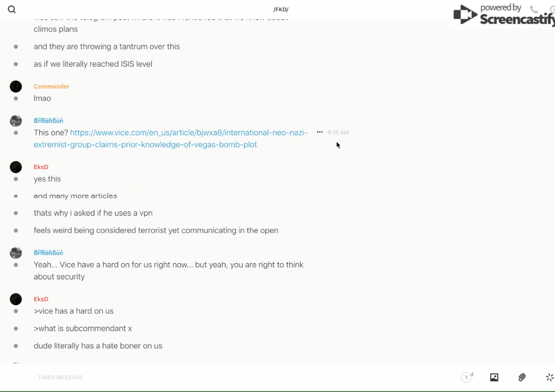
Task: Click the 6:15 AM message timestamp
Action: 338,132
